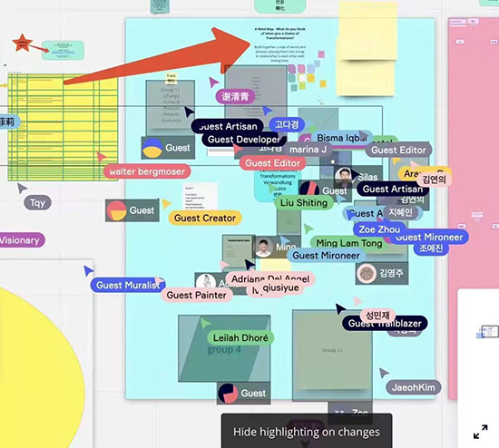The width and height of the screenshot is (499, 448).
Task: Click the Ming user photo avatar
Action: (263, 247)
